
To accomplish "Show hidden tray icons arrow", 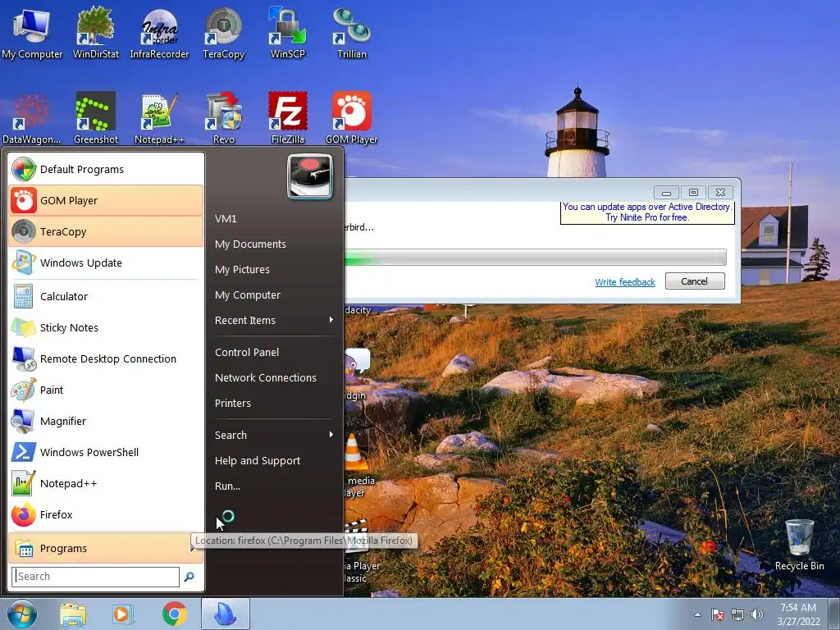I will click(697, 614).
